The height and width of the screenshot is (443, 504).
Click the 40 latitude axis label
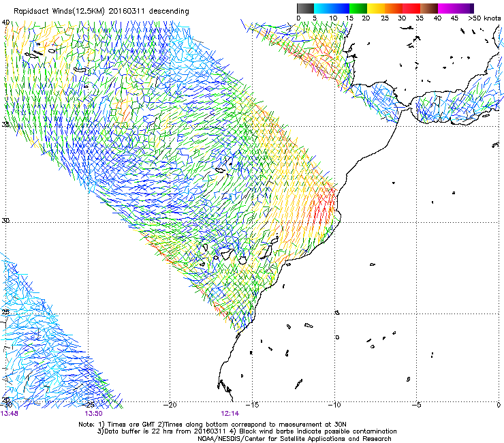click(x=5, y=22)
